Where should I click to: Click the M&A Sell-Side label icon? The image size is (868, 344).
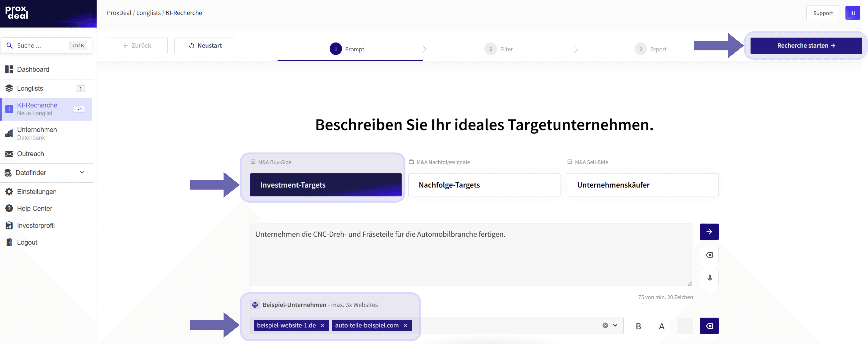(569, 162)
